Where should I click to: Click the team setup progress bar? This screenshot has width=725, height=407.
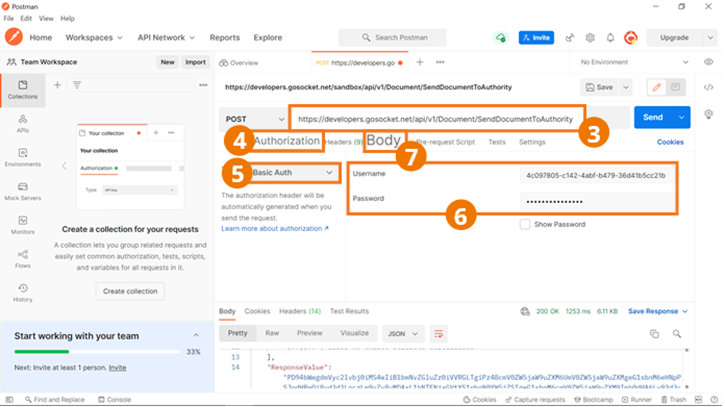tap(97, 352)
